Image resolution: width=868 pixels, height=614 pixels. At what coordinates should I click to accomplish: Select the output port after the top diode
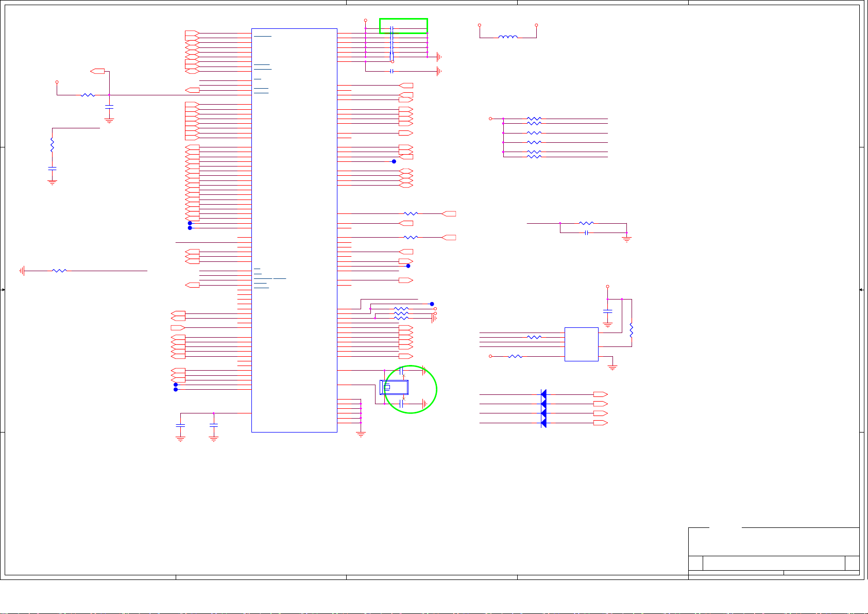click(x=601, y=394)
